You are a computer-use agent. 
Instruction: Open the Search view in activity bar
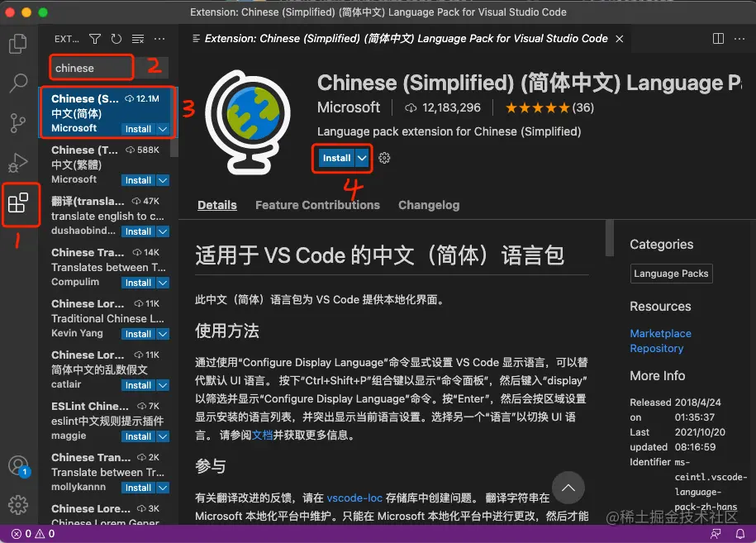point(18,83)
